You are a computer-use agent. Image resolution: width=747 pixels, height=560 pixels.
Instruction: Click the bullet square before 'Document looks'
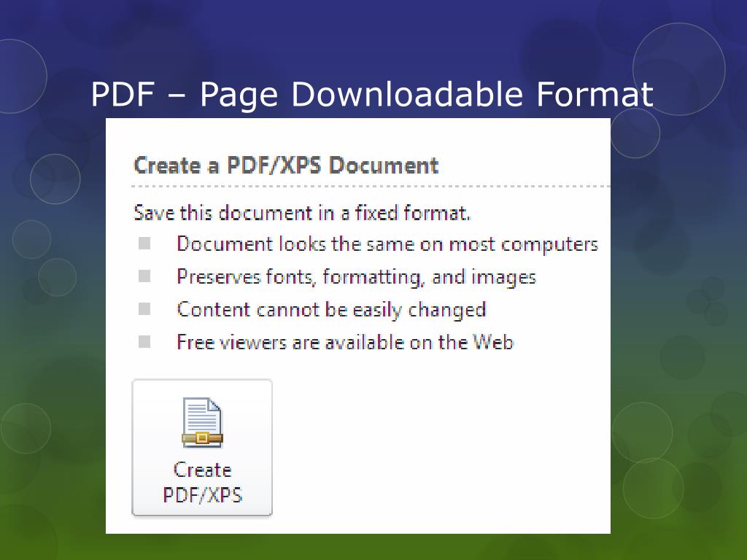click(x=144, y=244)
